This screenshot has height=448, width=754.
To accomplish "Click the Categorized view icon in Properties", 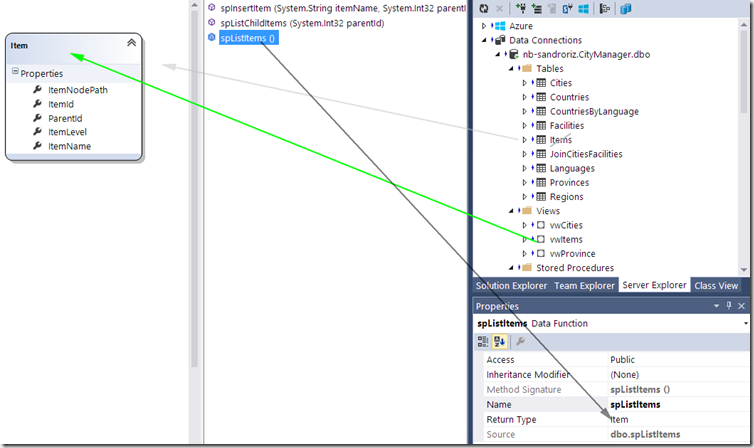I will (x=483, y=341).
